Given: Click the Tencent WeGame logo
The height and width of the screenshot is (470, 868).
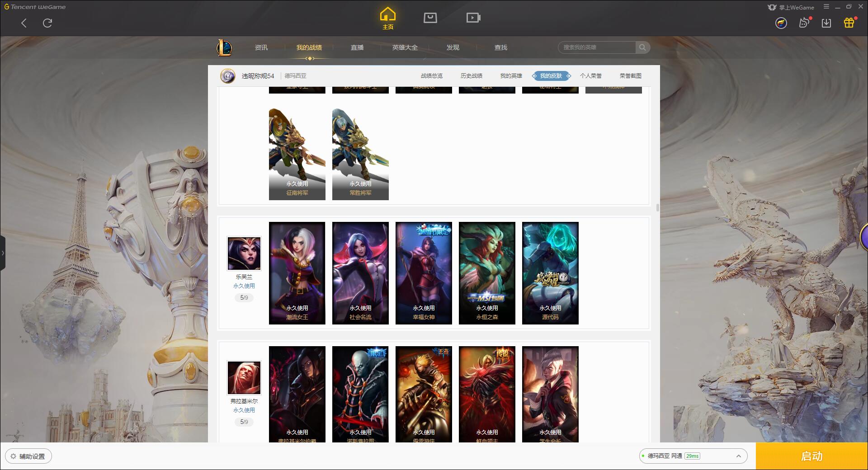Looking at the screenshot, I should (35, 7).
